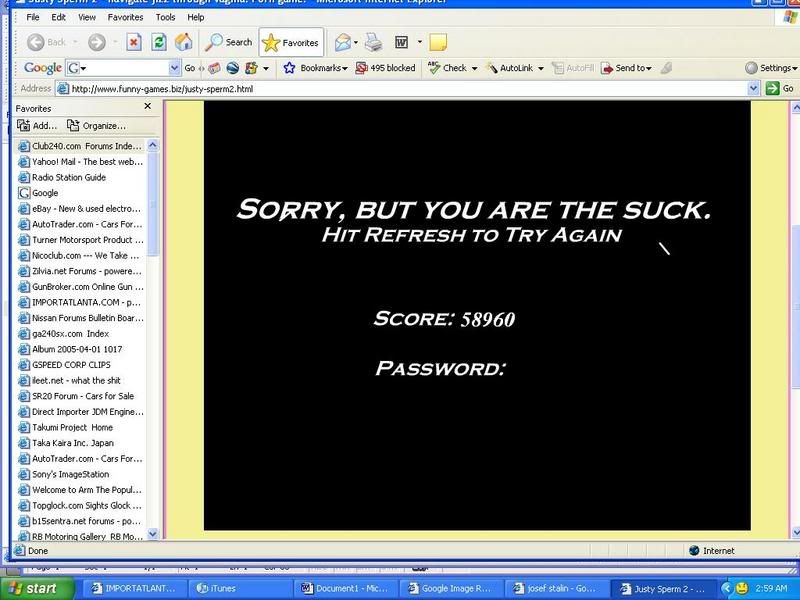The width and height of the screenshot is (800, 600).
Task: Click inside the address bar URL field
Action: (400, 88)
